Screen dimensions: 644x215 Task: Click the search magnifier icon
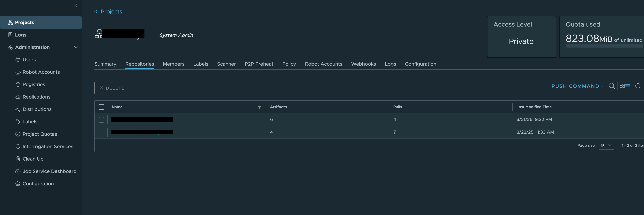coord(611,86)
